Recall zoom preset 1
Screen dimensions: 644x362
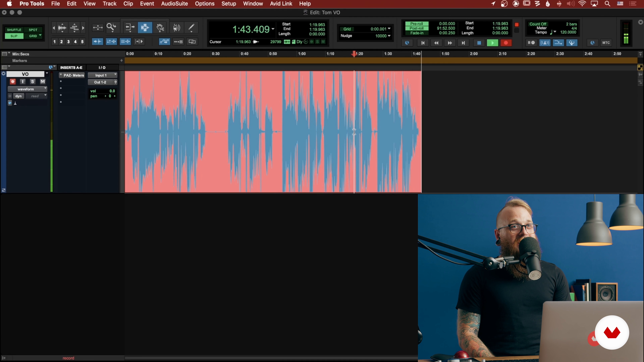(x=54, y=42)
